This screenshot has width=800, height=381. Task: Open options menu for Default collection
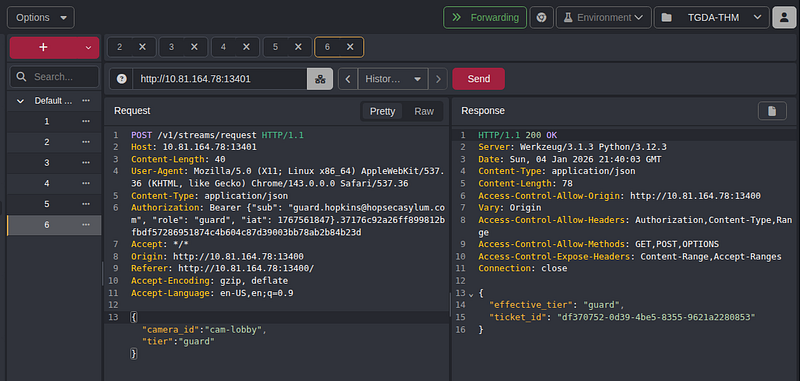click(x=86, y=101)
